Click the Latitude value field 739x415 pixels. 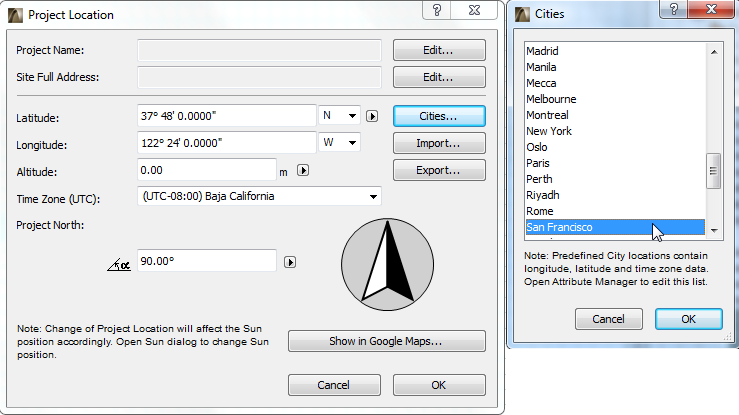tap(227, 116)
